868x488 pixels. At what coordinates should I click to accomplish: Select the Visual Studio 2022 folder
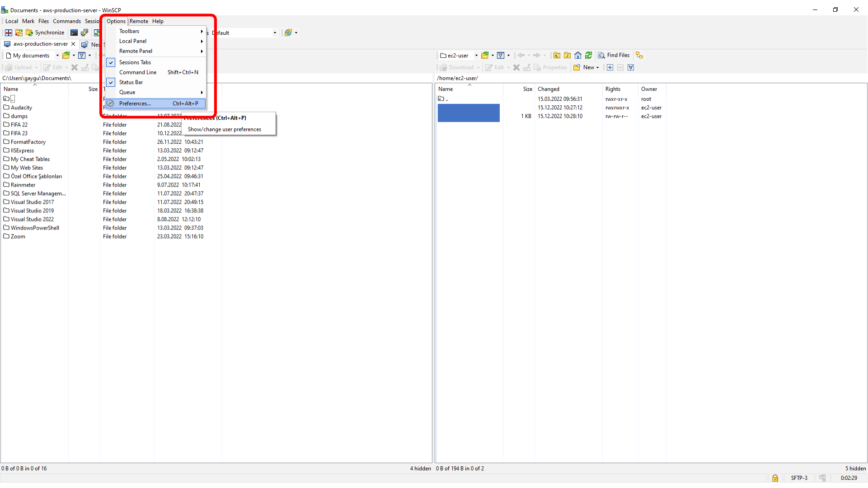[32, 219]
